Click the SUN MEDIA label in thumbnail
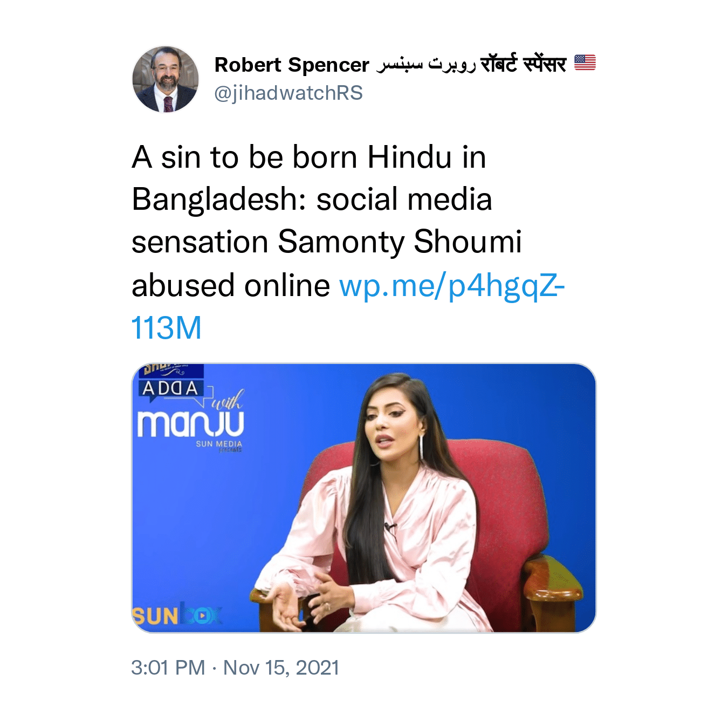 tap(219, 444)
